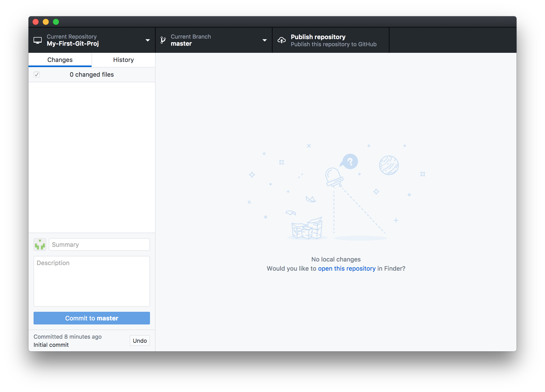Click the green user avatar icon

click(x=40, y=244)
